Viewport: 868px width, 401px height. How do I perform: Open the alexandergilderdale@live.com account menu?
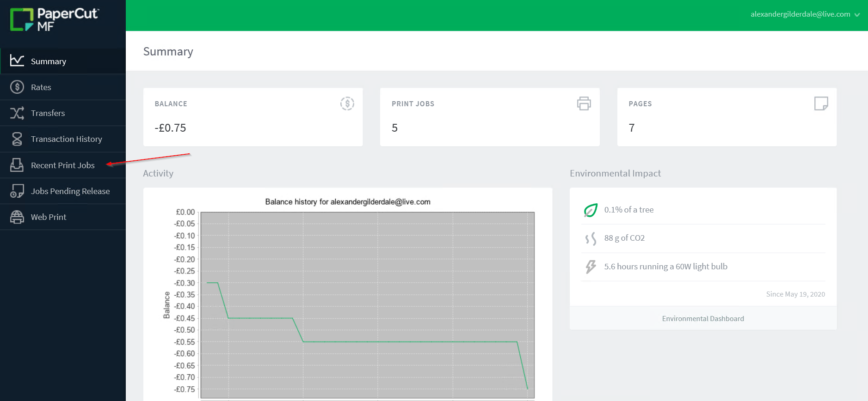(800, 14)
